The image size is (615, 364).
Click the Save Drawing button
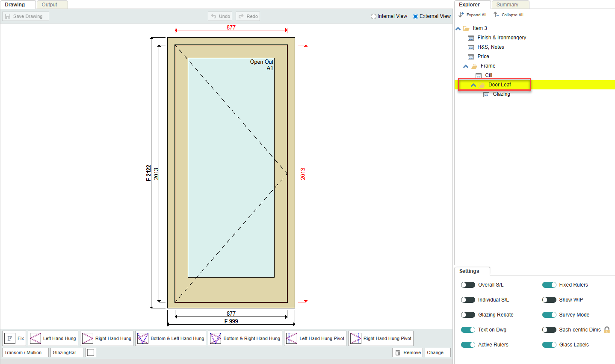[x=26, y=16]
